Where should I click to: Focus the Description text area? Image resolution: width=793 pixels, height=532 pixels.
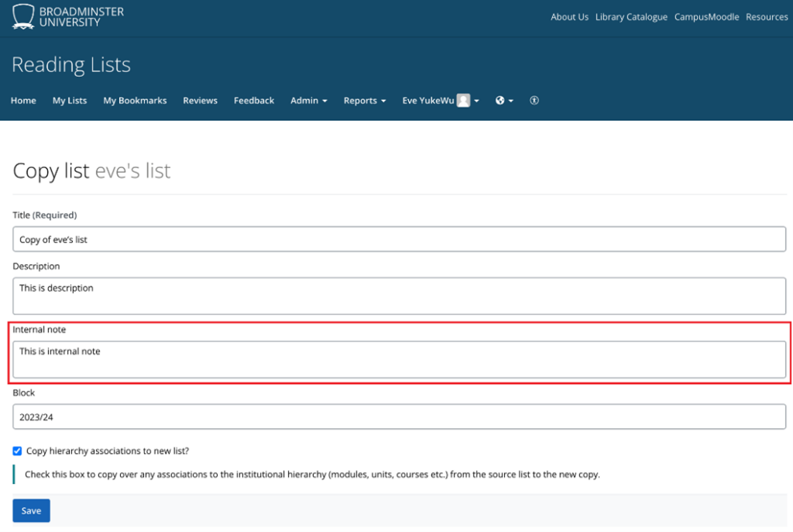click(x=399, y=296)
